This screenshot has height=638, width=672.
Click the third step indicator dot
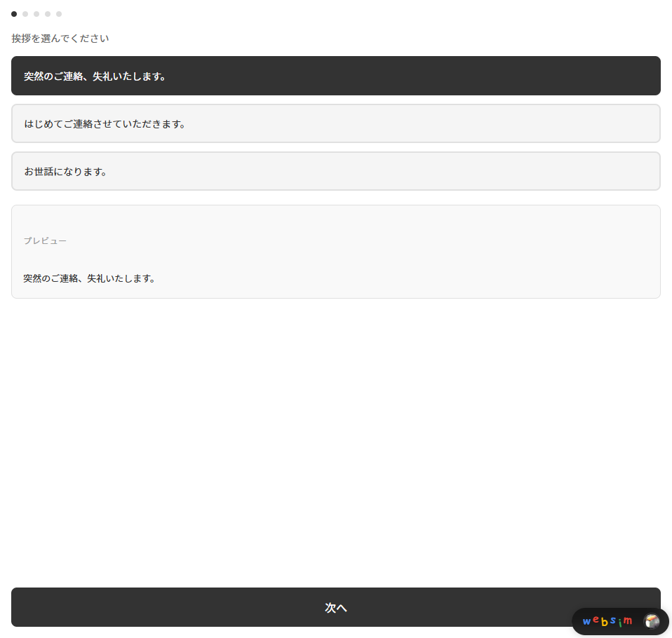point(36,14)
